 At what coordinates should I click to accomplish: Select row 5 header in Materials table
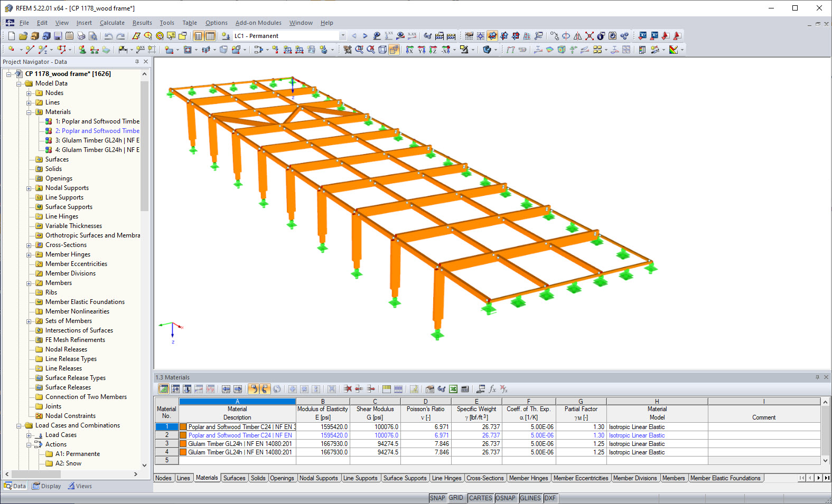[166, 461]
